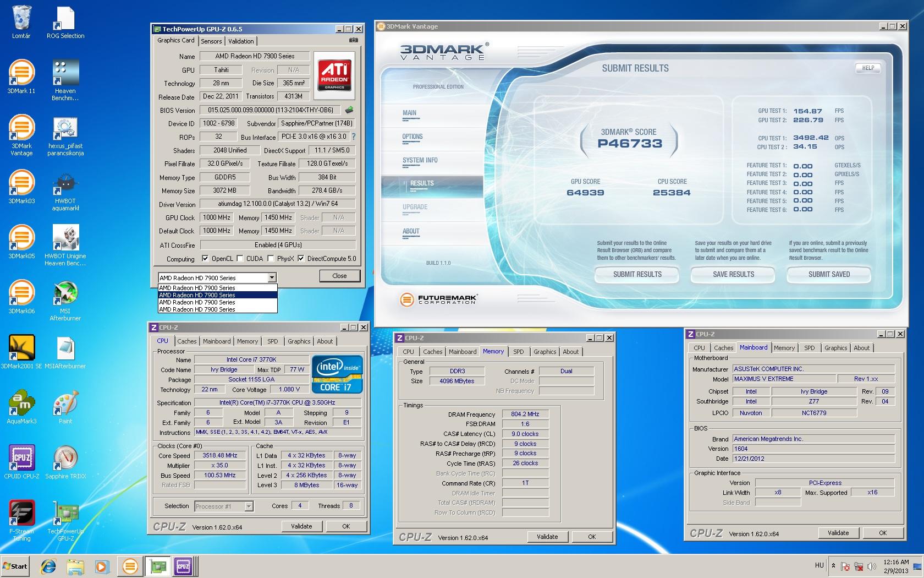Click the Bus Interface question mark in GPU-Z
This screenshot has width=924, height=578.
click(x=354, y=137)
